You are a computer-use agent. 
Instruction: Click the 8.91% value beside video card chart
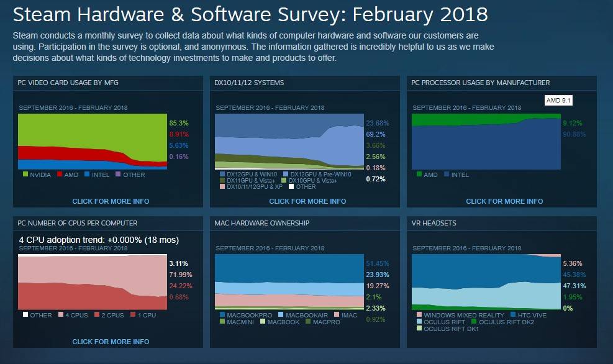(179, 135)
